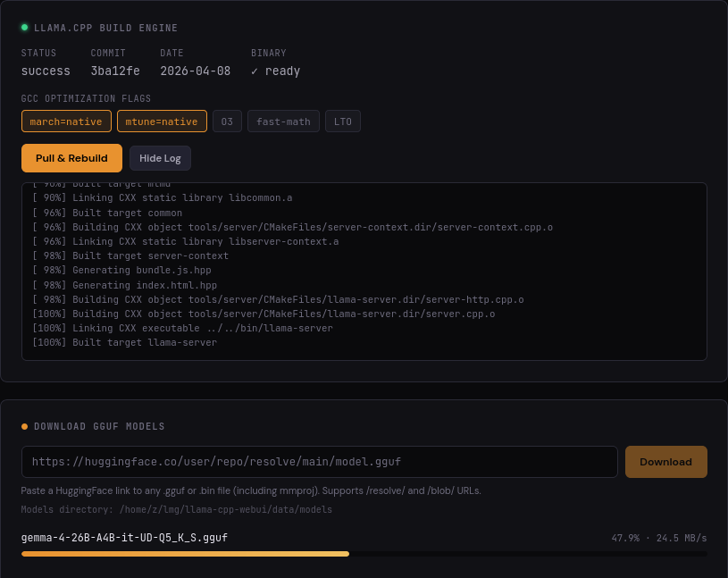Click the log line building llama-server.dir/server.cpp.o
Image resolution: width=728 pixels, height=578 pixels.
tap(264, 314)
